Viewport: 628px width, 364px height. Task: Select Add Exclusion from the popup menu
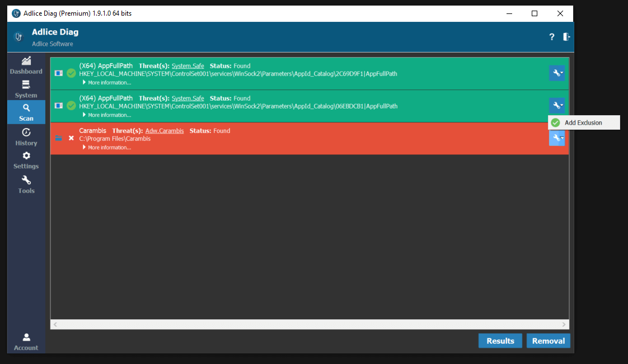583,122
